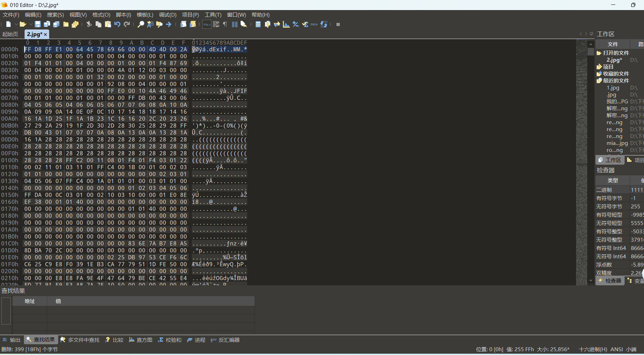The width and height of the screenshot is (644, 355).
Task: Toggle the Hex edit-as mode button
Action: [207, 24]
